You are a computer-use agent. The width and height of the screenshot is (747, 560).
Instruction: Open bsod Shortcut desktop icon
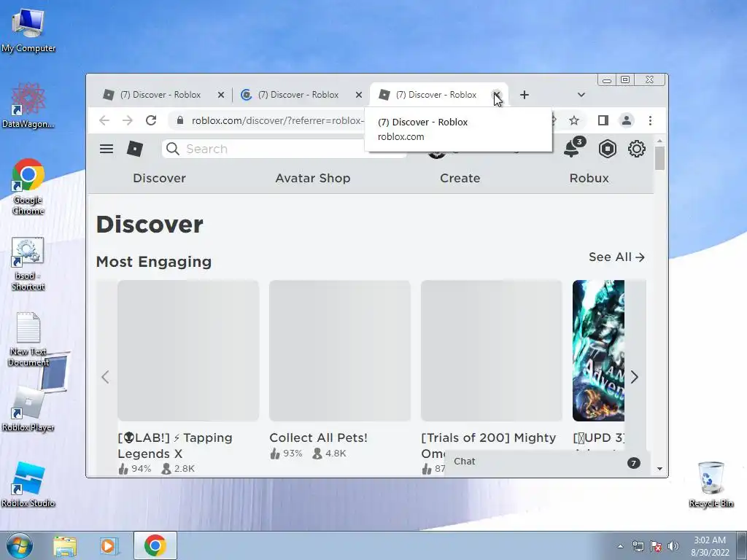(28, 264)
